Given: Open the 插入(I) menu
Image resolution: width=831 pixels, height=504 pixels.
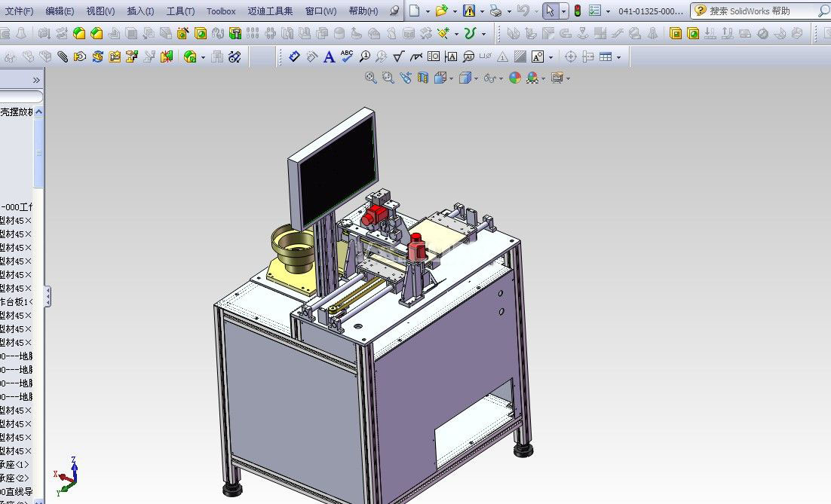Looking at the screenshot, I should 140,11.
